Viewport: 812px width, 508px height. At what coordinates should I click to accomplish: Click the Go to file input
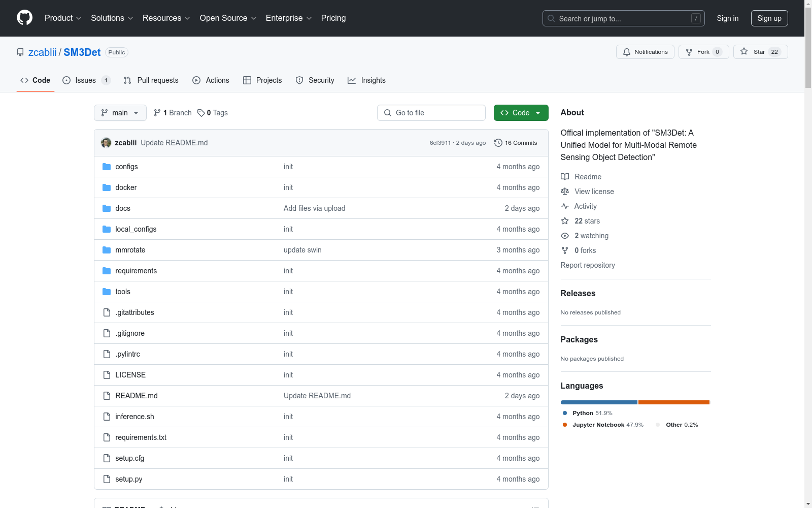click(x=431, y=113)
